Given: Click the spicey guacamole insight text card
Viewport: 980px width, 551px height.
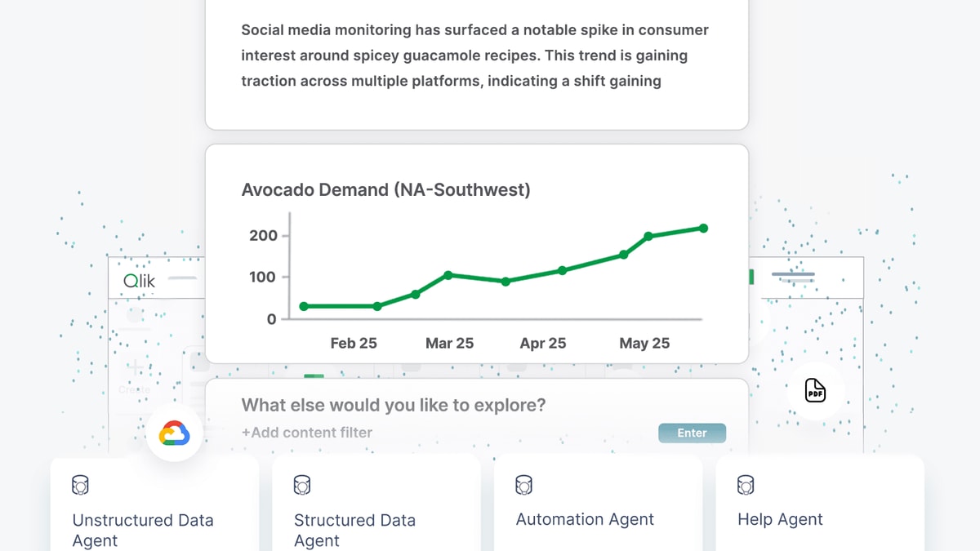Looking at the screenshot, I should click(477, 64).
